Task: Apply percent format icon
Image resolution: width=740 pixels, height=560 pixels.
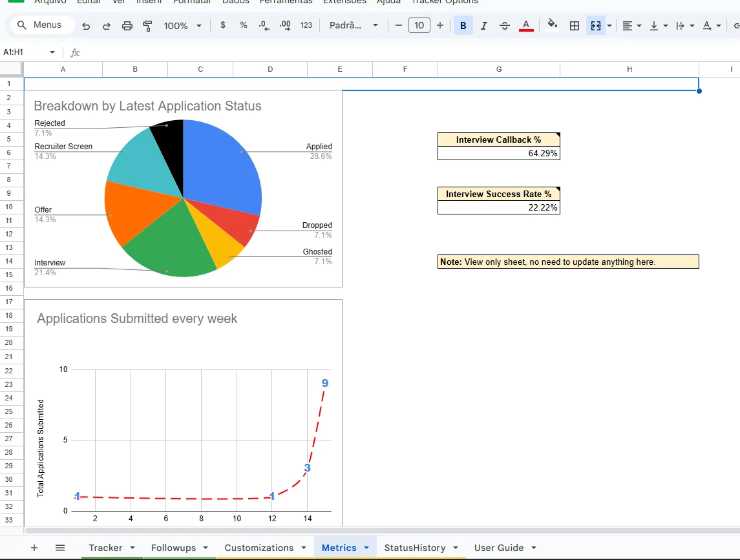Action: click(244, 25)
